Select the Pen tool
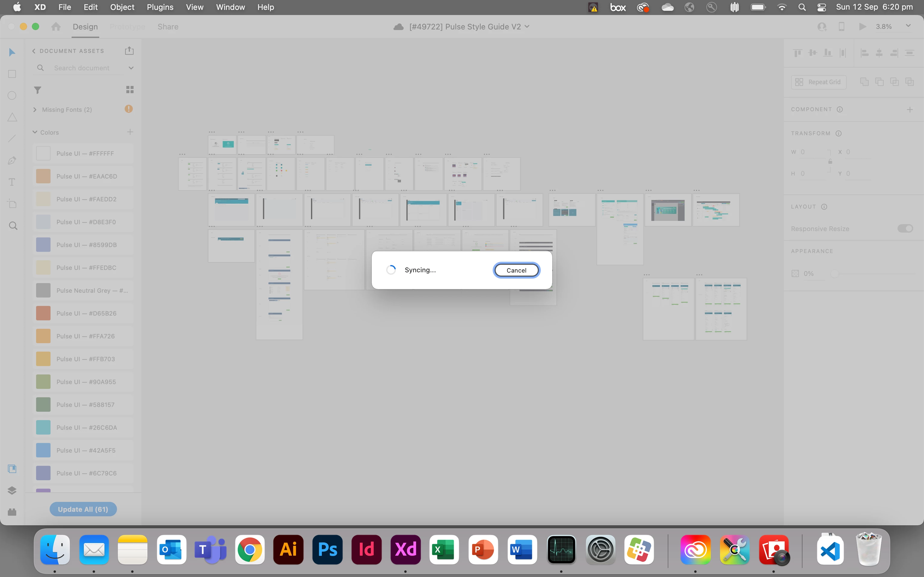The width and height of the screenshot is (924, 577). point(12,161)
